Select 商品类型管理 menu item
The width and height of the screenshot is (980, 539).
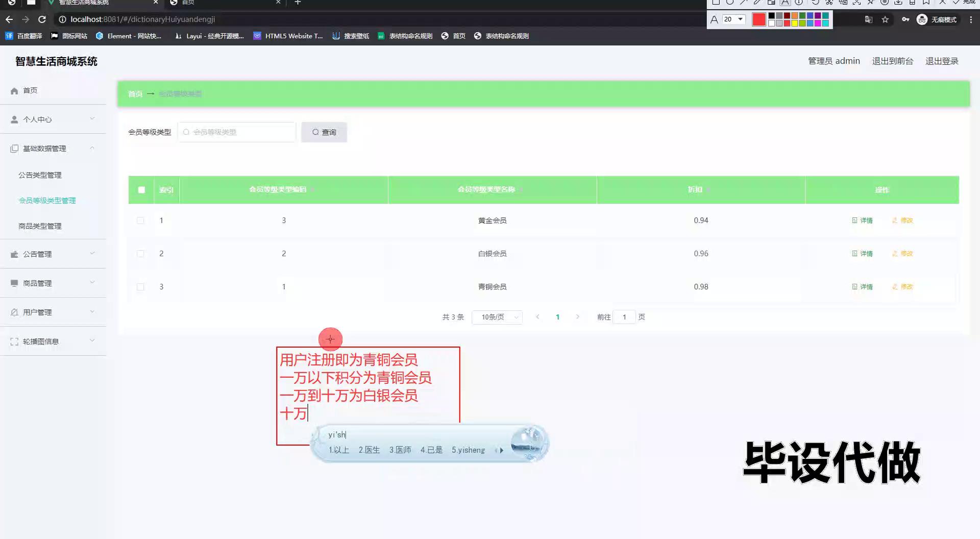40,226
